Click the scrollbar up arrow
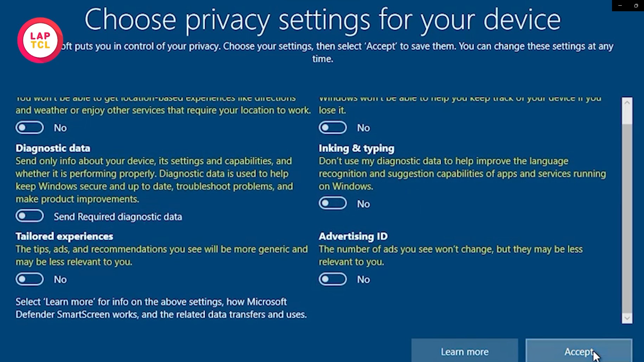The width and height of the screenshot is (644, 362). 627,103
